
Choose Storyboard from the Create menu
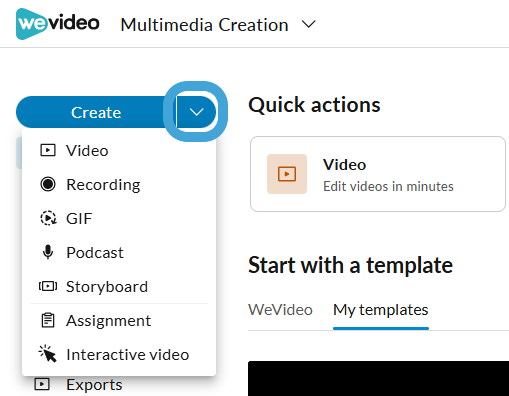(x=119, y=287)
